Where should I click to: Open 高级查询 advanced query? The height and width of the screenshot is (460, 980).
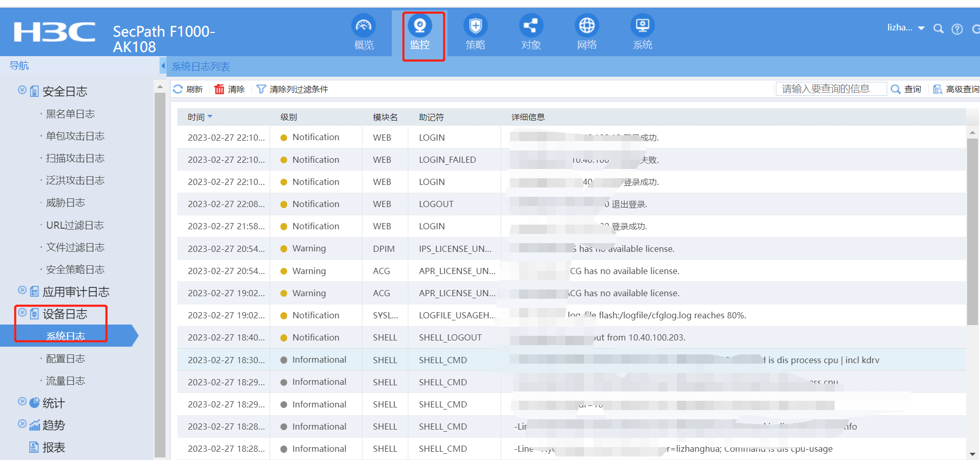(956, 89)
